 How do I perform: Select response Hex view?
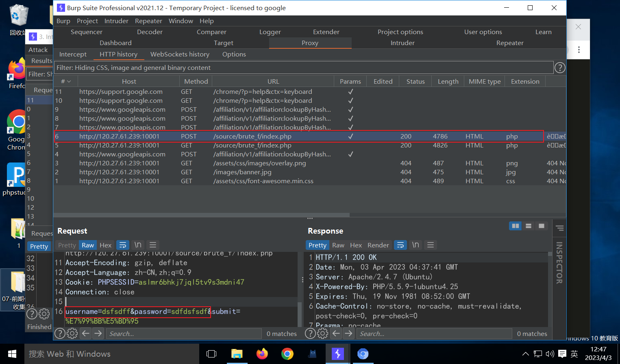(356, 245)
